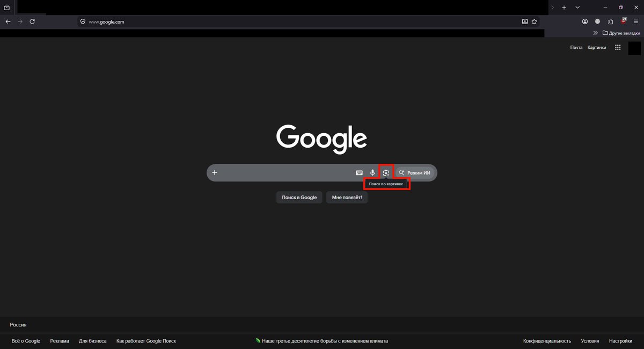Bookmark this page with the star icon
This screenshot has width=644, height=349.
[535, 22]
